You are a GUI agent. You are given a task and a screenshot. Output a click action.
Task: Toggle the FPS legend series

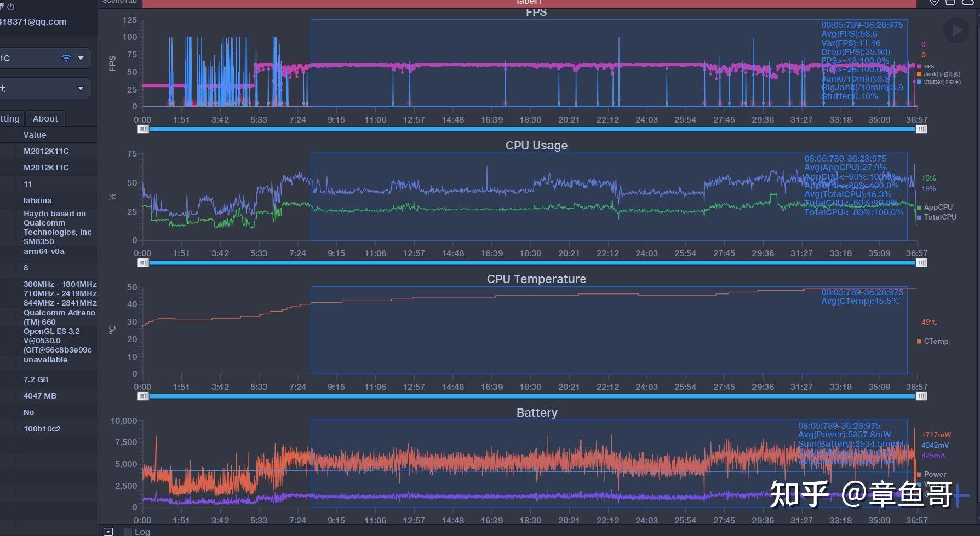coord(926,66)
